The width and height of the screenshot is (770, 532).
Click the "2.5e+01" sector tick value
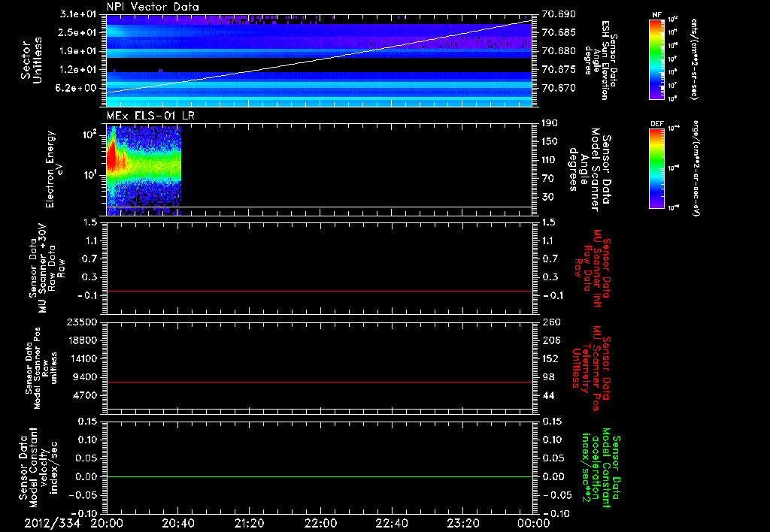[78, 32]
